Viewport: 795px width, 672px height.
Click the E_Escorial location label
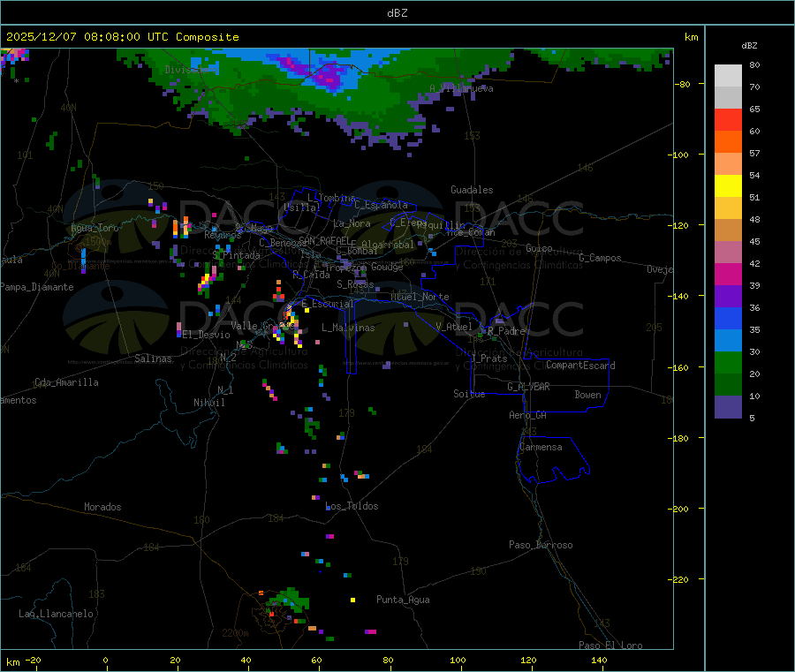point(327,304)
